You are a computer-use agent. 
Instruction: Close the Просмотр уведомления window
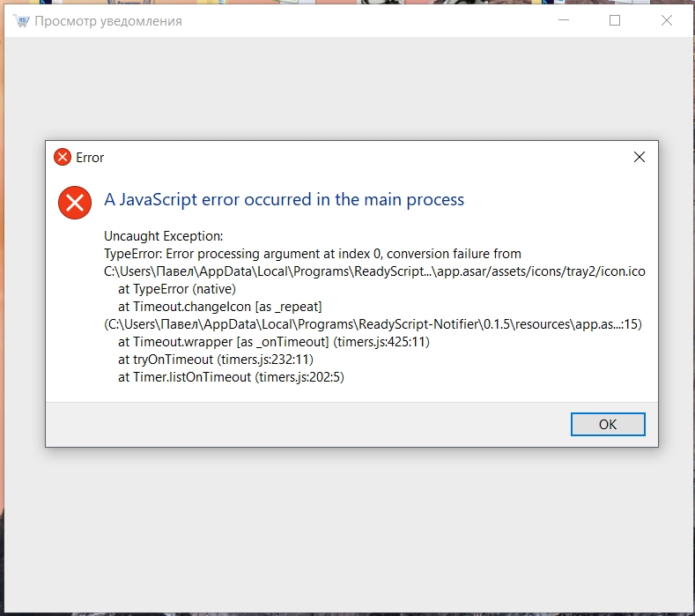tap(667, 20)
